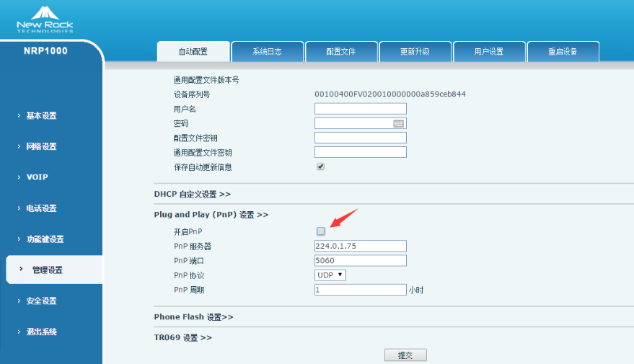This screenshot has height=364, width=634.
Task: Open the PnP 协议 UDP dropdown
Action: tap(330, 275)
